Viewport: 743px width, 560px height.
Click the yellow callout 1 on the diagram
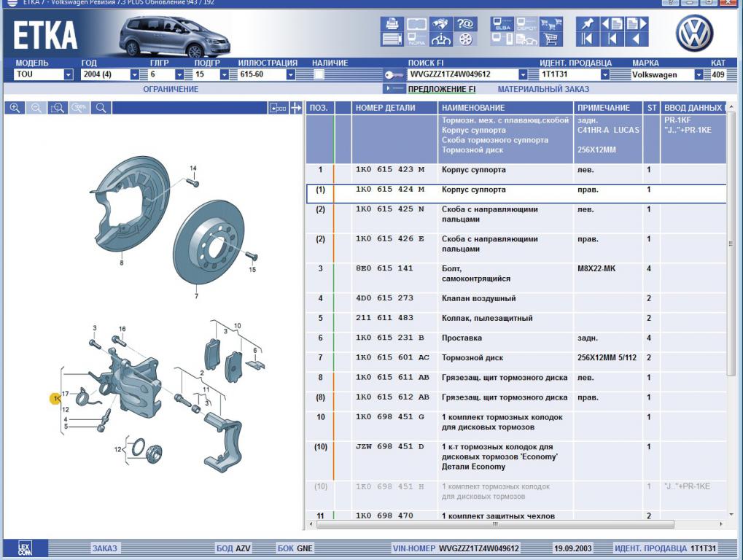point(55,399)
